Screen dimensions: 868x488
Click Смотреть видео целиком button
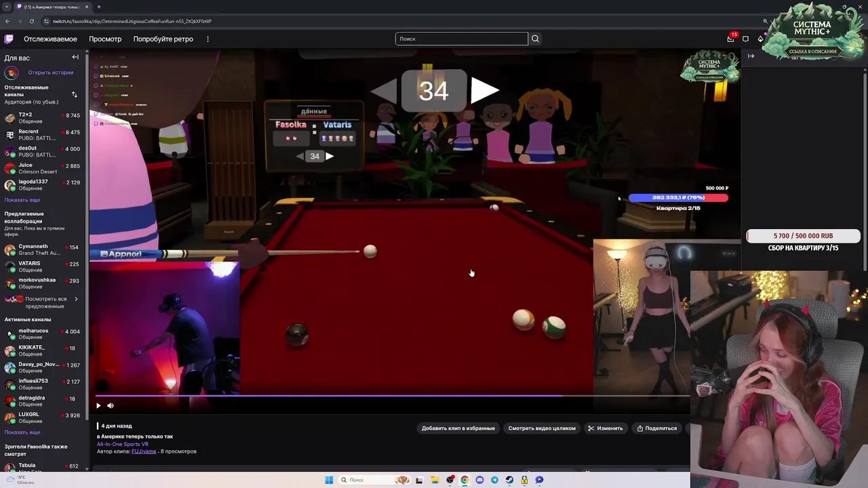(x=542, y=428)
